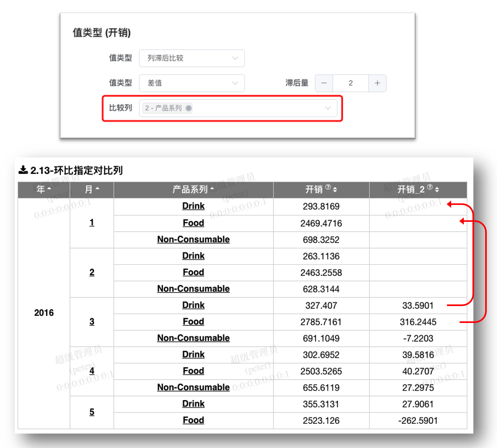Viewport: 497px width, 448px height.
Task: Click the help icon next to 开销 header
Action: coord(328,187)
